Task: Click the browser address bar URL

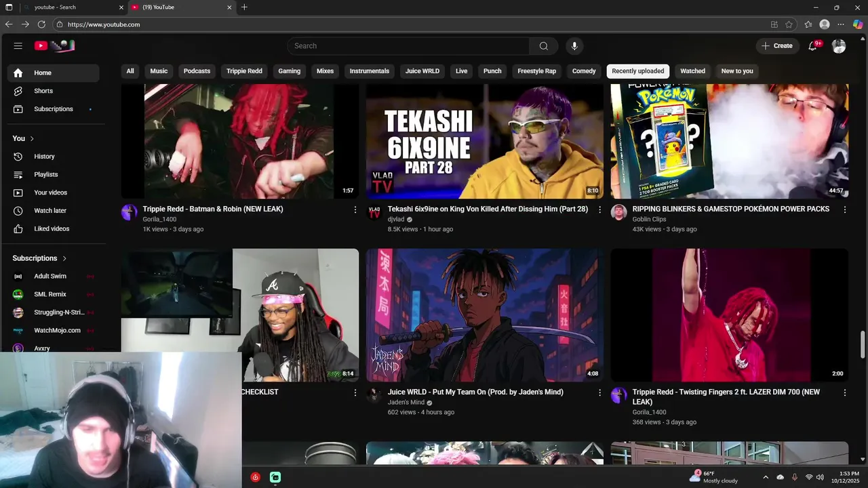Action: [104, 24]
